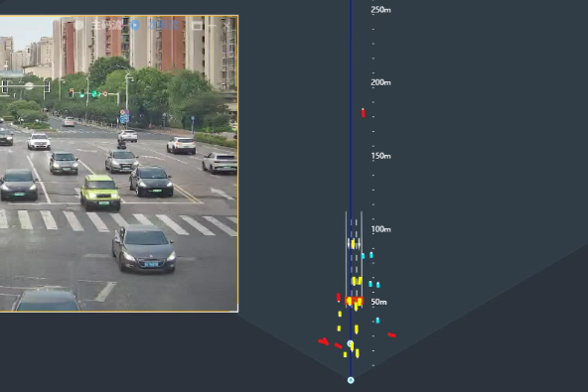Select the 主码流 main stream radio button
Image resolution: width=588 pixels, height=392 pixels.
78,26
